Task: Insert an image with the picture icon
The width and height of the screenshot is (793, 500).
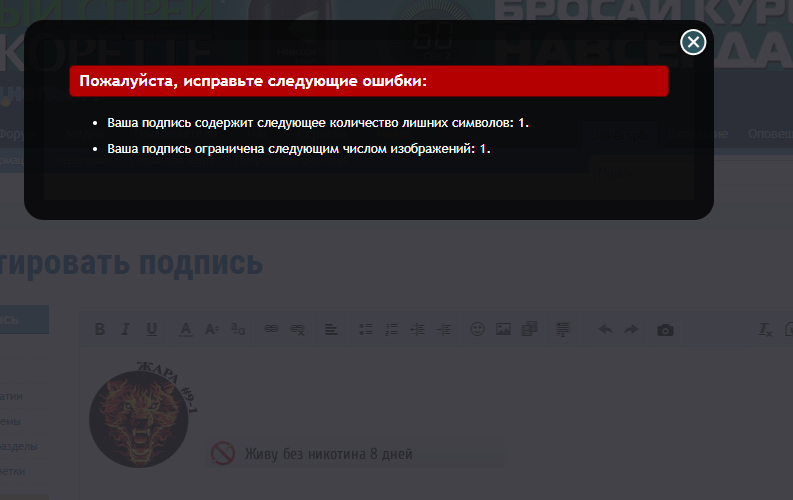Action: click(503, 330)
